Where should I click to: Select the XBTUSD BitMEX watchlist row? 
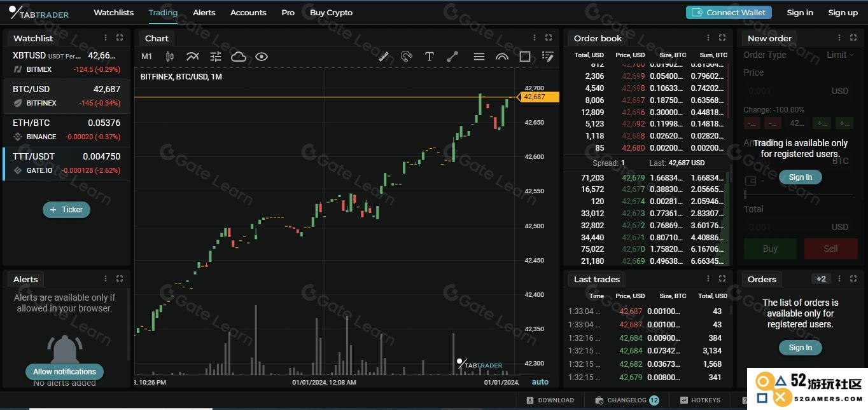coord(67,62)
